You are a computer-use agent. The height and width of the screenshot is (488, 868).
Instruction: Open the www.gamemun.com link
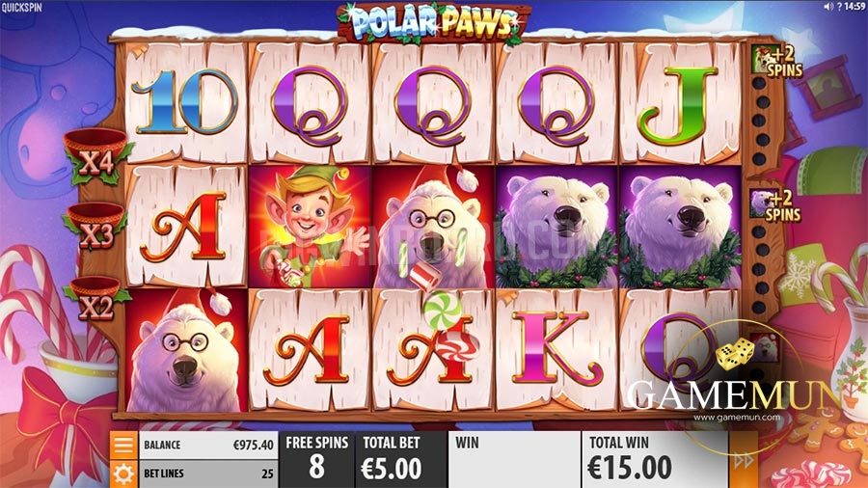(x=737, y=418)
